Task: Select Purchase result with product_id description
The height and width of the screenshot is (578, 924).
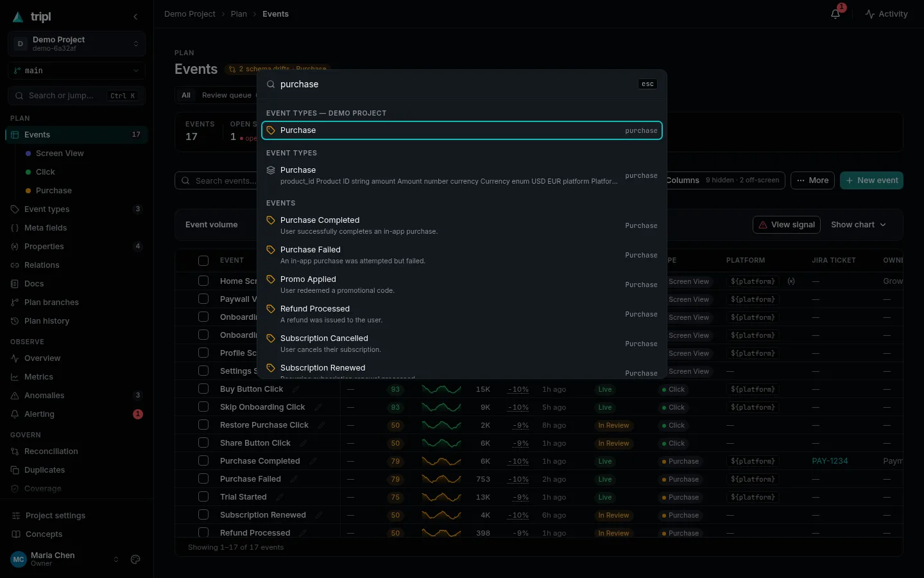Action: click(x=462, y=175)
